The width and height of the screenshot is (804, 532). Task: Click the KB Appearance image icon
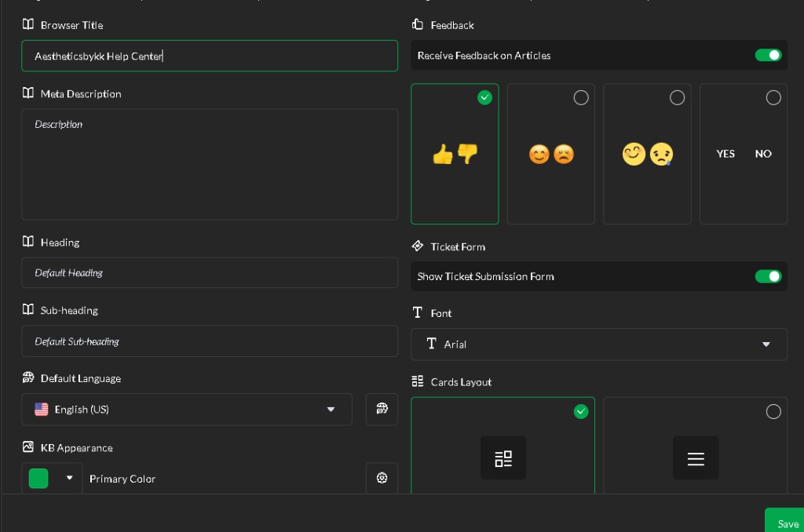[28, 447]
